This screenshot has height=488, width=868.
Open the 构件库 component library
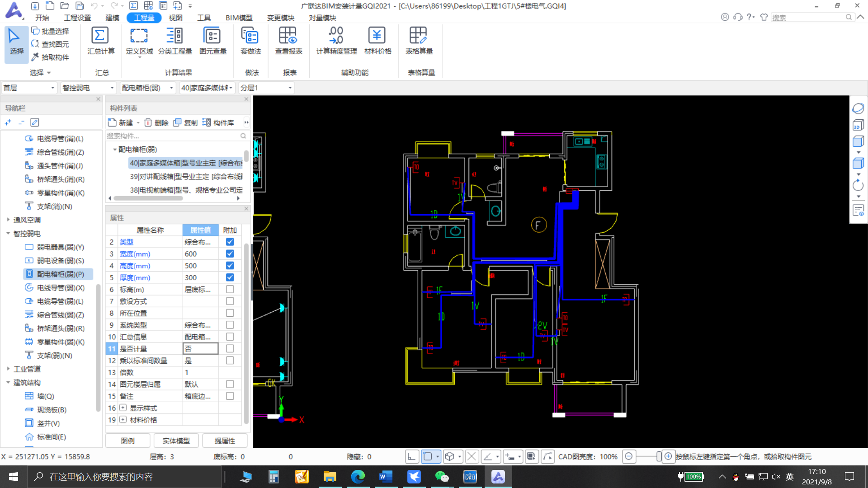(x=218, y=122)
